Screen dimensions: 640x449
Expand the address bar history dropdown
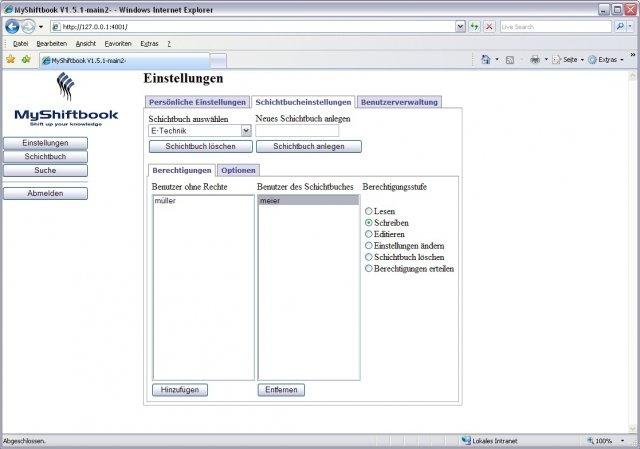tap(460, 27)
